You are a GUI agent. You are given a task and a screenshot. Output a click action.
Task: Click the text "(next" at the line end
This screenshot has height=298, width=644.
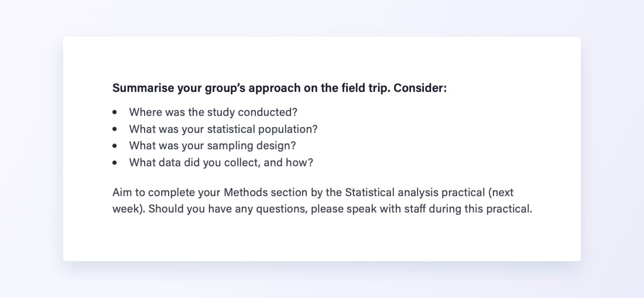click(501, 192)
